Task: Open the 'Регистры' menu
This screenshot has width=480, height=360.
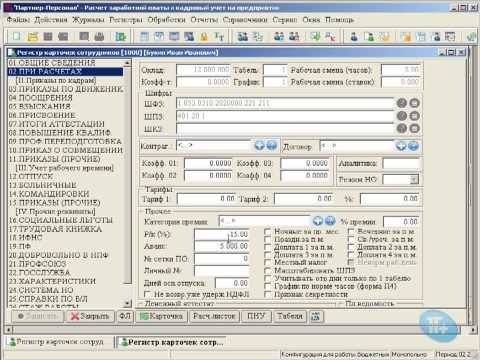Action: click(x=126, y=20)
